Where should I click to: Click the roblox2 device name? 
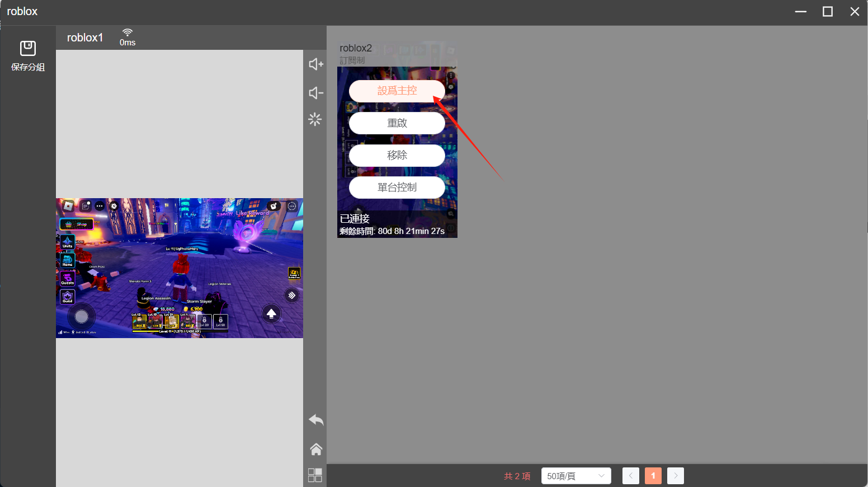[x=356, y=48]
